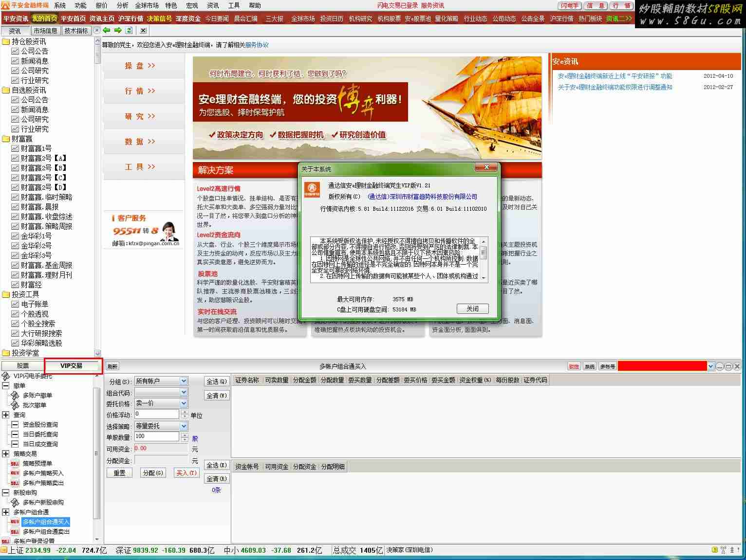Click the 锁定 lock button
Image resolution: width=746 pixels, height=560 pixels.
(x=574, y=366)
